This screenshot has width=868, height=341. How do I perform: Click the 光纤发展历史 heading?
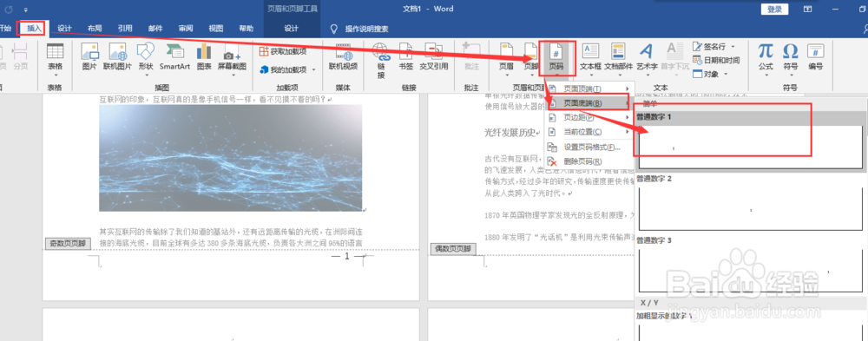coord(510,132)
